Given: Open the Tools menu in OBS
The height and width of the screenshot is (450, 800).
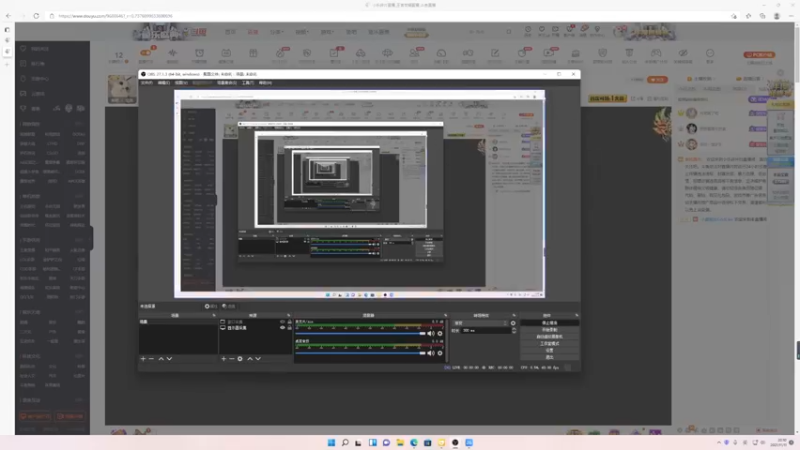Looking at the screenshot, I should point(247,83).
